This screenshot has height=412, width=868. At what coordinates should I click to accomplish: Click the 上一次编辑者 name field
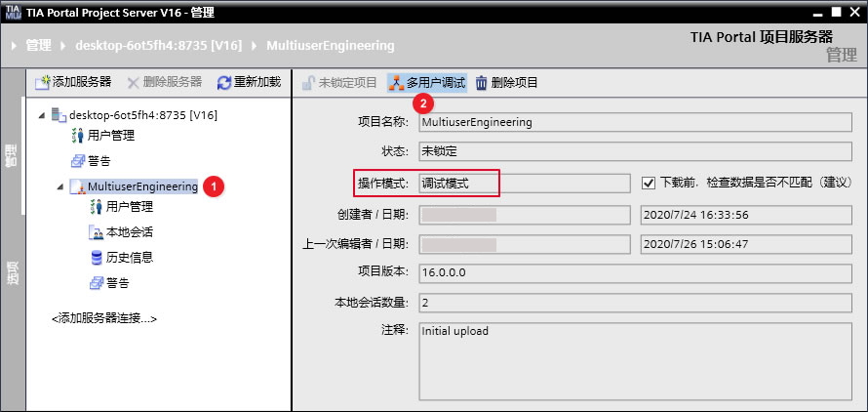tap(525, 244)
